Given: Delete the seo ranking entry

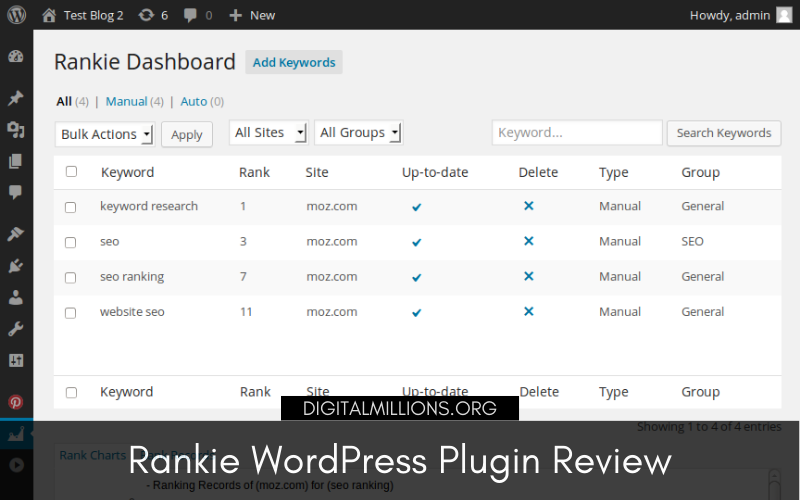Looking at the screenshot, I should [x=529, y=276].
